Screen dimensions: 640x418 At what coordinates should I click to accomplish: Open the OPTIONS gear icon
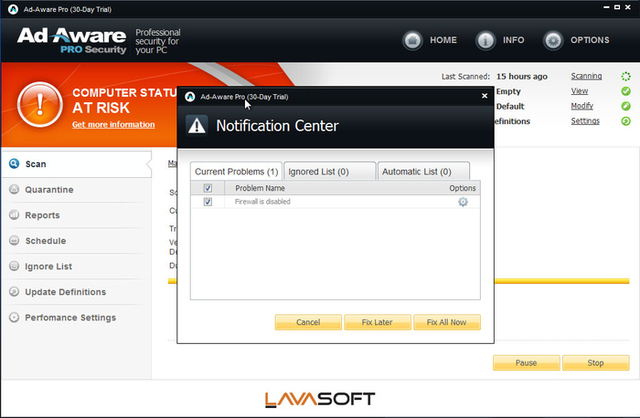[553, 40]
